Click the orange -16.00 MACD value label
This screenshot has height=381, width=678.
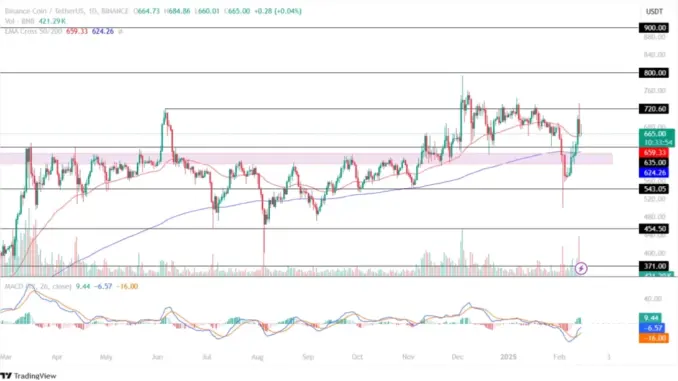click(x=654, y=338)
